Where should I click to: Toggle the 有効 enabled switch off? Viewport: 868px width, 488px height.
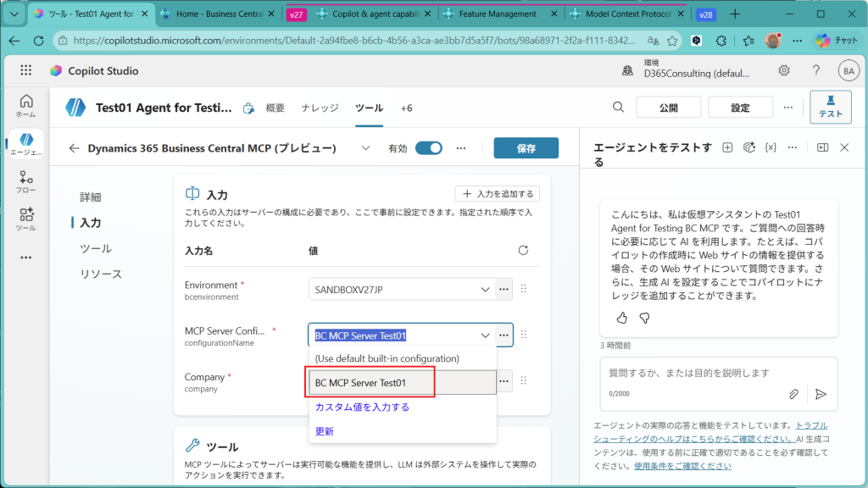429,148
